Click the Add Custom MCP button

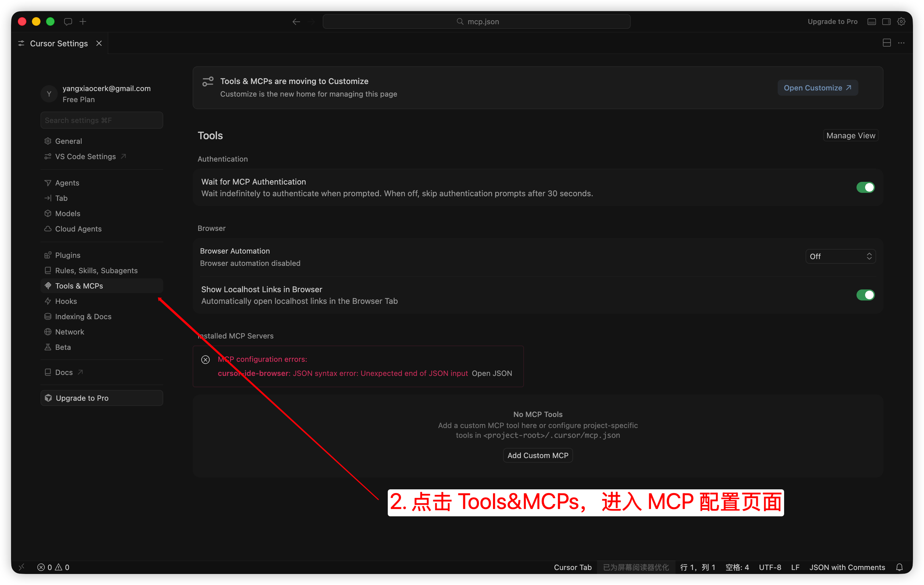tap(538, 455)
